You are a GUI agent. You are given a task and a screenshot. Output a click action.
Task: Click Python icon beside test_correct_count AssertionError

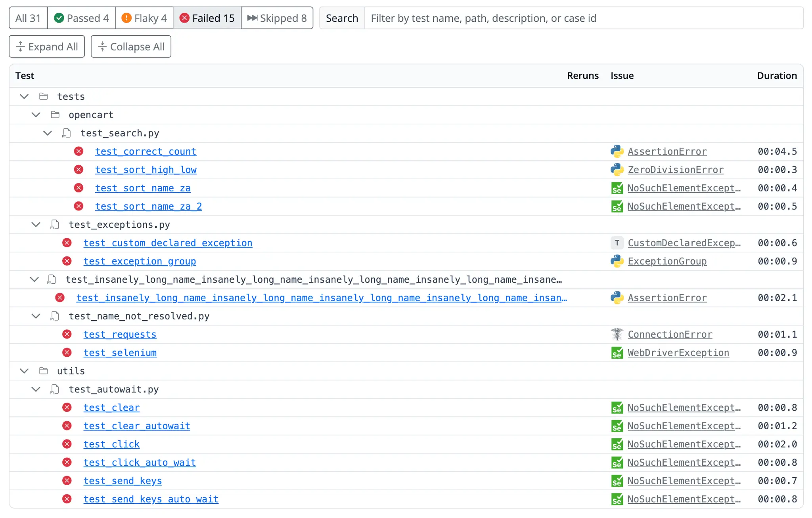617,151
